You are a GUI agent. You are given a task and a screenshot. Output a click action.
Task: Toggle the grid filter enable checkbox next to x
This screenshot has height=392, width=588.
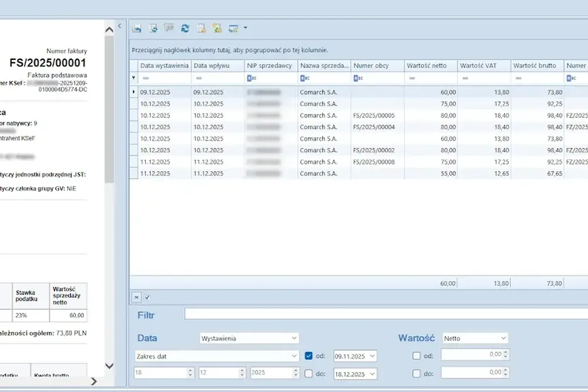tap(147, 297)
